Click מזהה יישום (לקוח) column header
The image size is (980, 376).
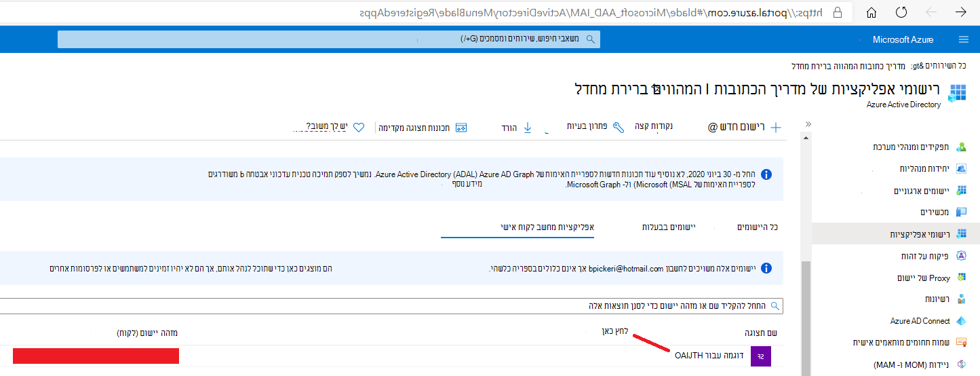pyautogui.click(x=146, y=333)
